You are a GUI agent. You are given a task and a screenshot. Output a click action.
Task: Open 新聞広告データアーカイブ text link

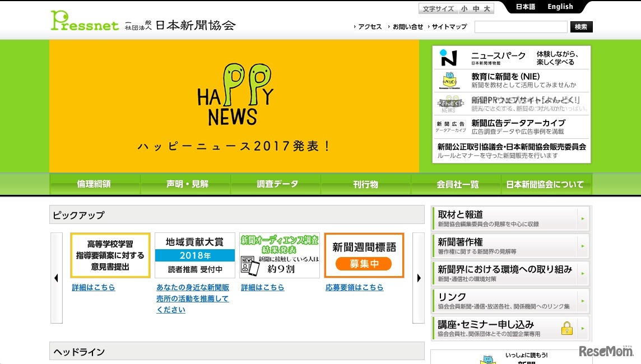[518, 123]
